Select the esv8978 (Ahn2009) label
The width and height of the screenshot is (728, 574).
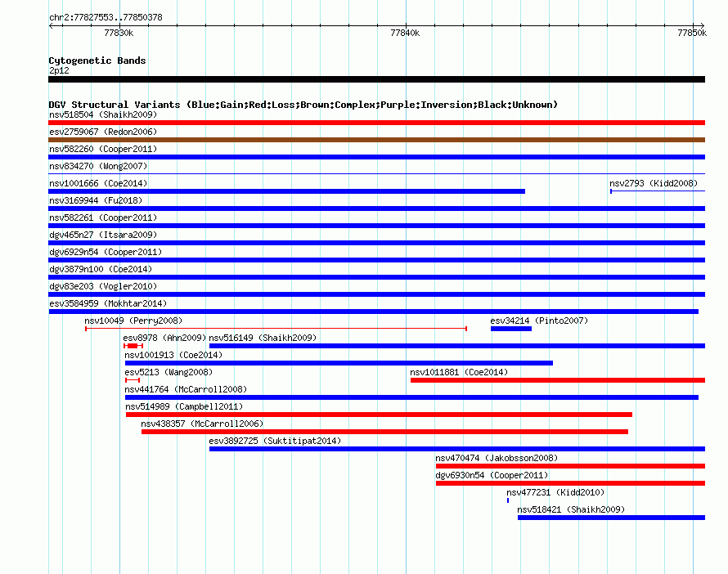point(164,338)
